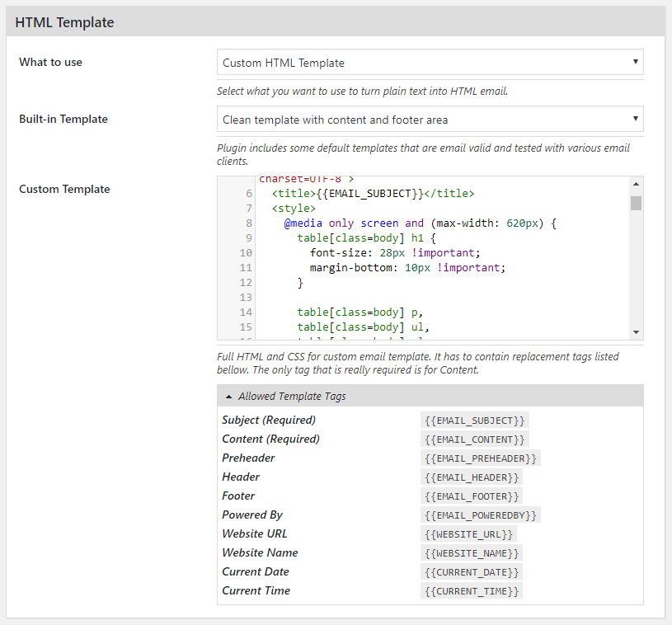Select the {{EMAIL_SUBJECT}} tag in the tags list
This screenshot has width=672, height=625.
point(474,421)
